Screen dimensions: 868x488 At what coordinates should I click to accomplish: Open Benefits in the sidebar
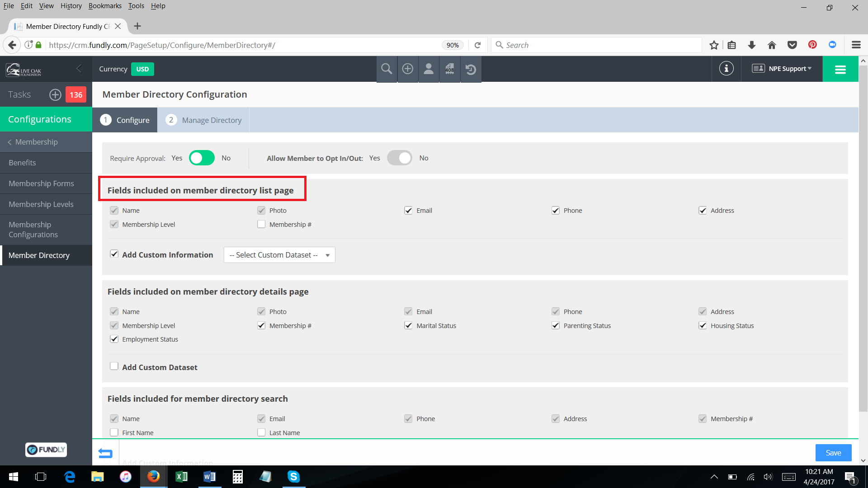tap(46, 163)
